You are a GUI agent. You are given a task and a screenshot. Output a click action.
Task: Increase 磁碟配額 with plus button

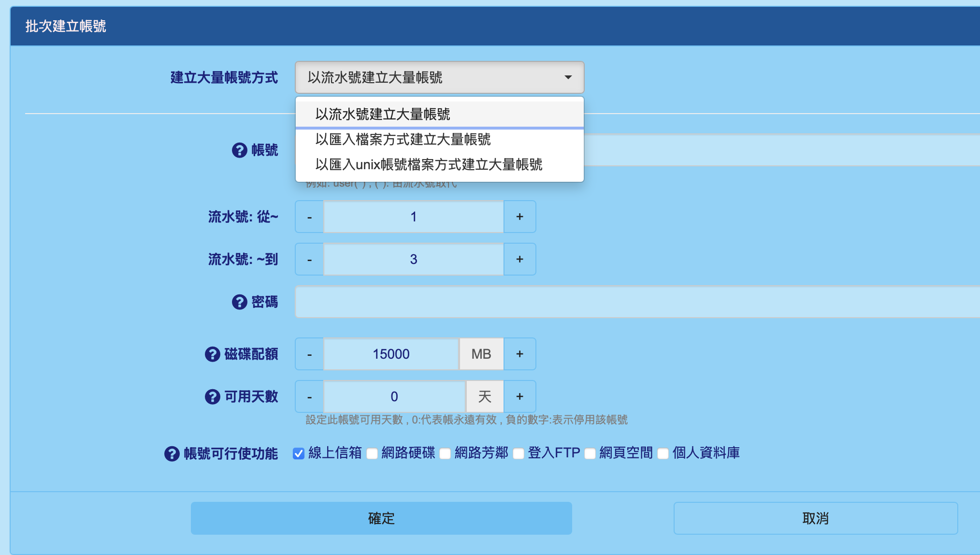(519, 354)
